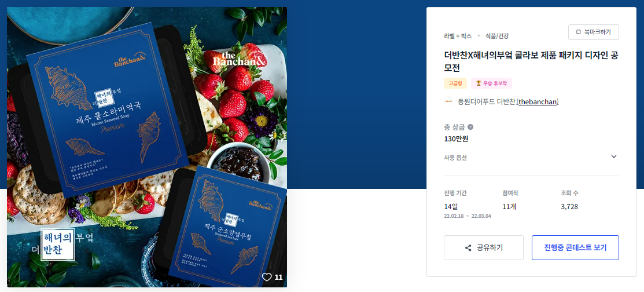Click the 진행중 콘테스트 보기 button
The width and height of the screenshot is (644, 292).
tap(575, 247)
